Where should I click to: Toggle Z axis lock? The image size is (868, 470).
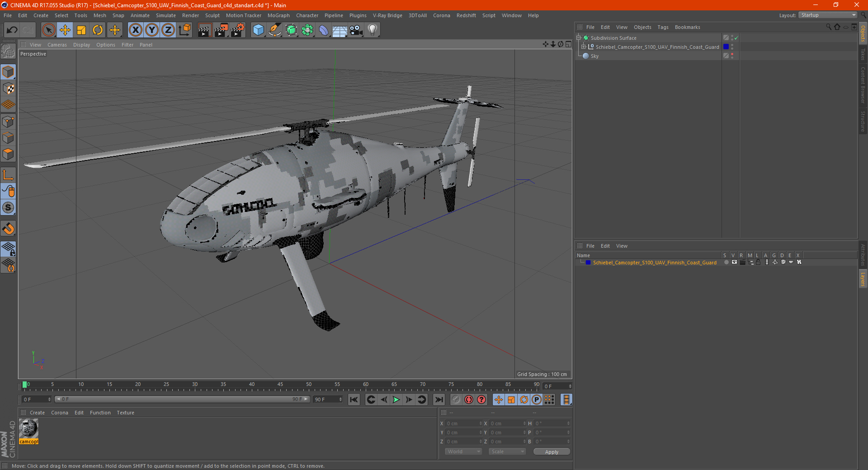pyautogui.click(x=168, y=30)
